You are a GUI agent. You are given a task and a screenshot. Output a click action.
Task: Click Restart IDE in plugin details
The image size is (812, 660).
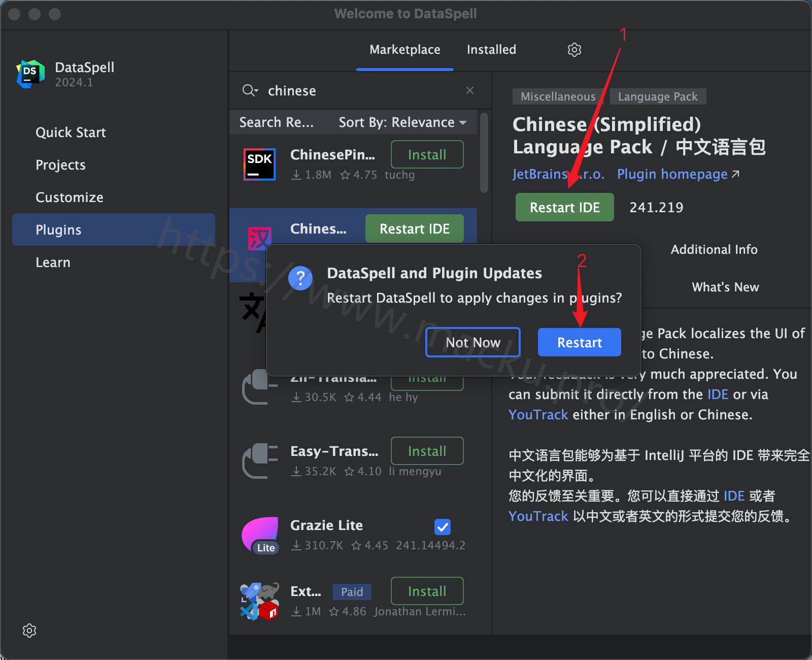pos(565,207)
